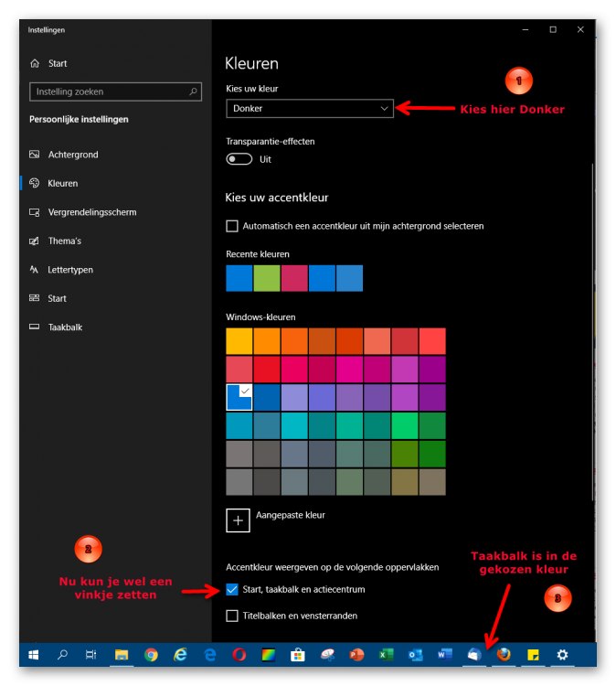
Task: Launch File Explorer from the taskbar
Action: point(122,655)
